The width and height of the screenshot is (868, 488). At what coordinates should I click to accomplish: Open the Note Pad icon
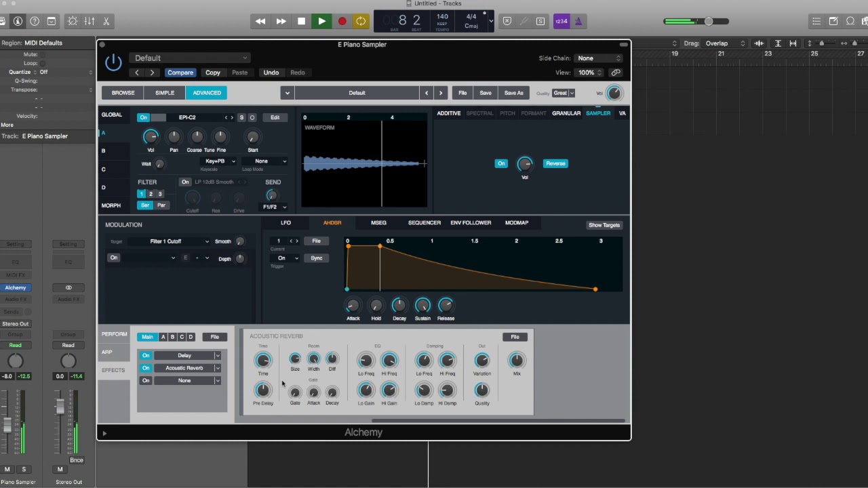click(x=833, y=21)
